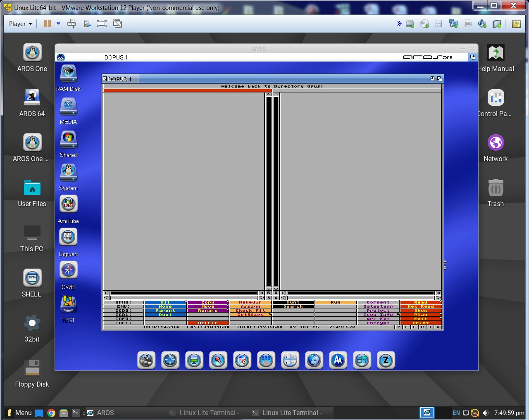Open the AmiTube desktop icon
529x420 pixels.
68,204
